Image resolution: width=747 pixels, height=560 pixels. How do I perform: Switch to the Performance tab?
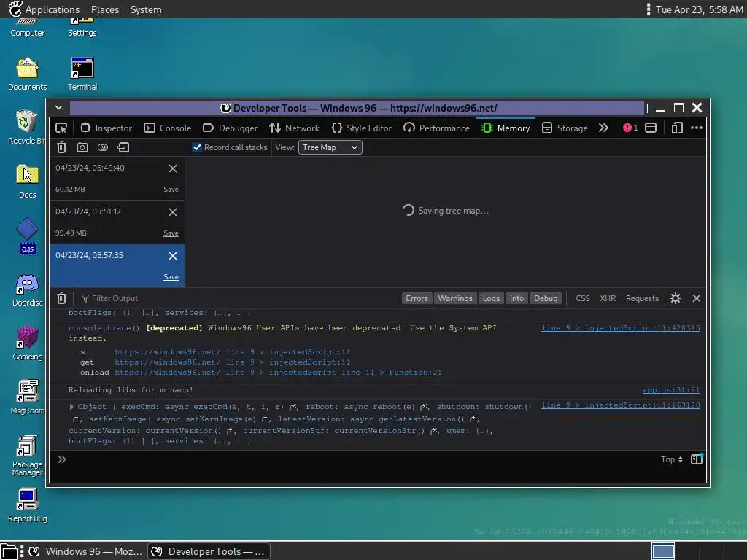[x=436, y=128]
